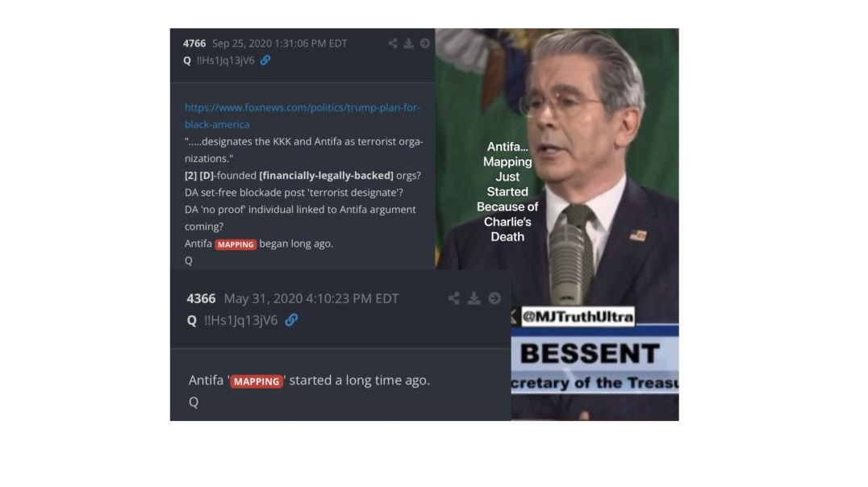Click chain link icon beside post 4766 tripcode
Screen dimensions: 868x487
point(265,60)
